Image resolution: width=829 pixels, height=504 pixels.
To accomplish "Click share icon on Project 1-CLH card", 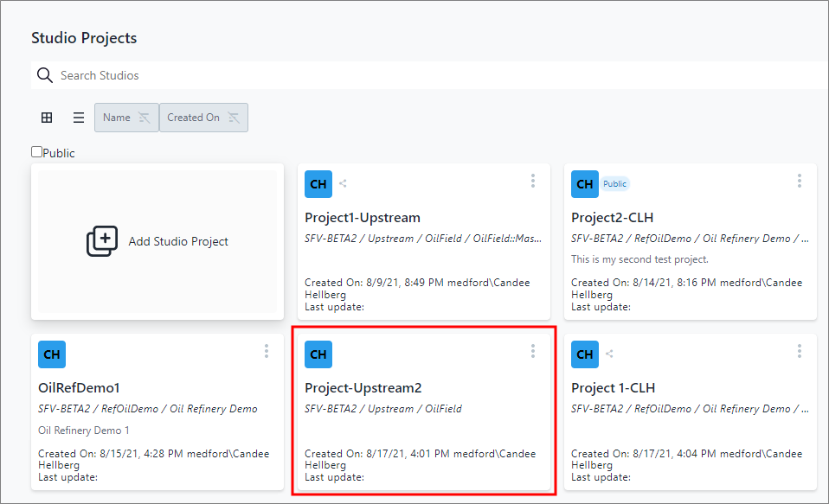I will tap(610, 354).
